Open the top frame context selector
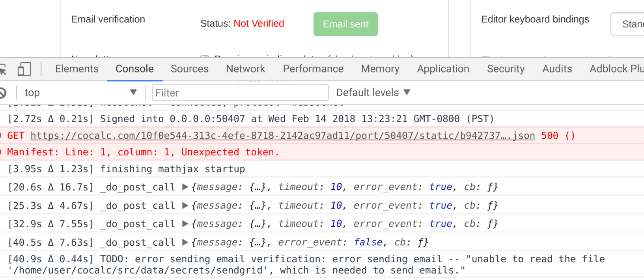The width and height of the screenshot is (644, 280). [x=79, y=92]
